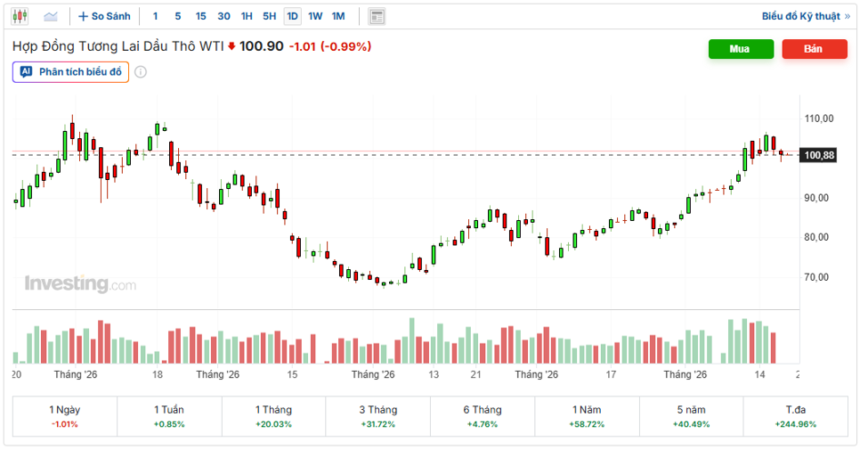
Task: Click the tallest green volume bar
Action: [x=412, y=340]
